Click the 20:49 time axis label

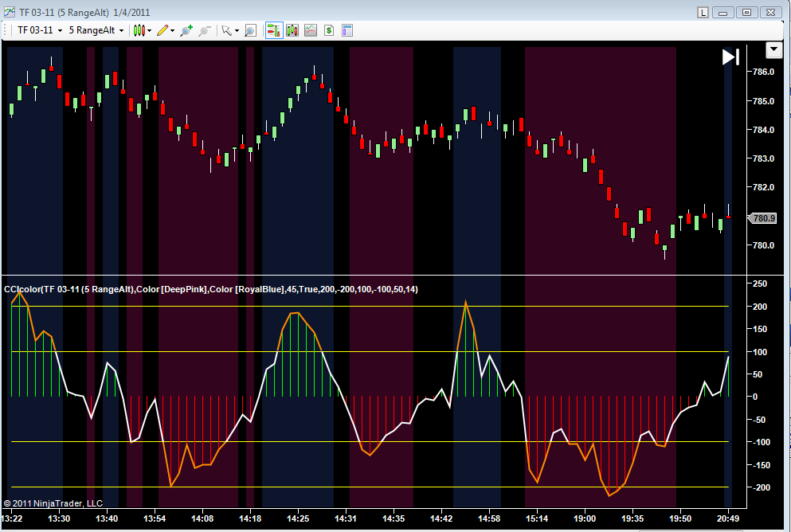pos(728,518)
